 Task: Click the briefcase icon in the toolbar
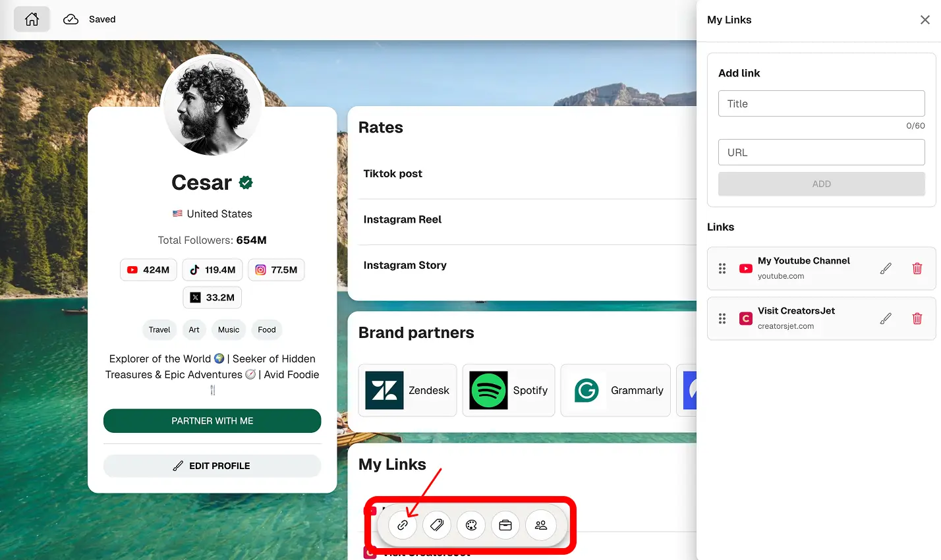click(x=505, y=525)
